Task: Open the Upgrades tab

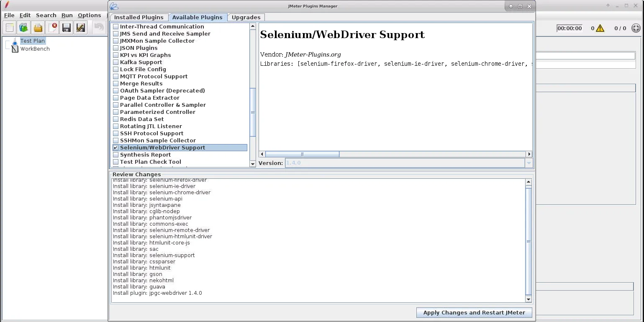Action: 246,17
